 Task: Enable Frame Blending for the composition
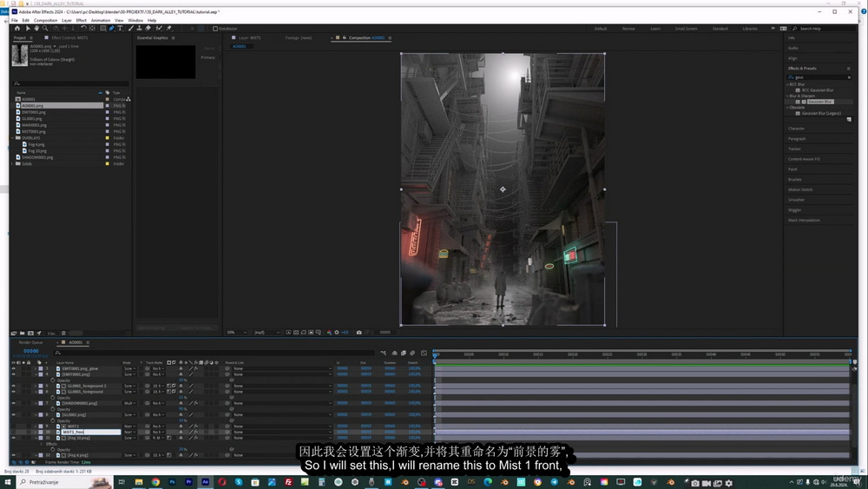click(403, 353)
